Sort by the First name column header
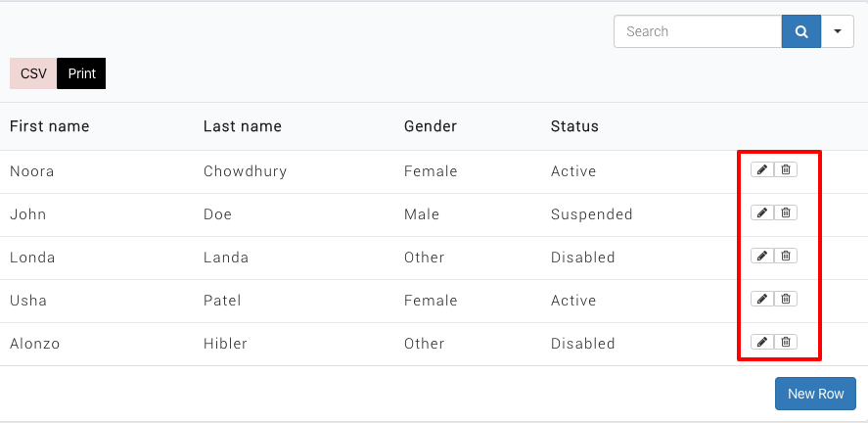 50,126
